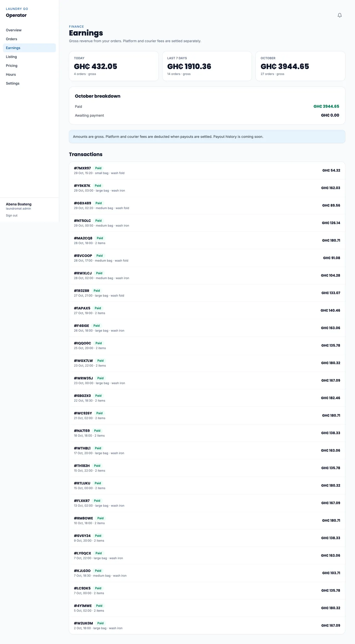Click transaction #RWXLCJ
The image size is (355, 644).
207,275
